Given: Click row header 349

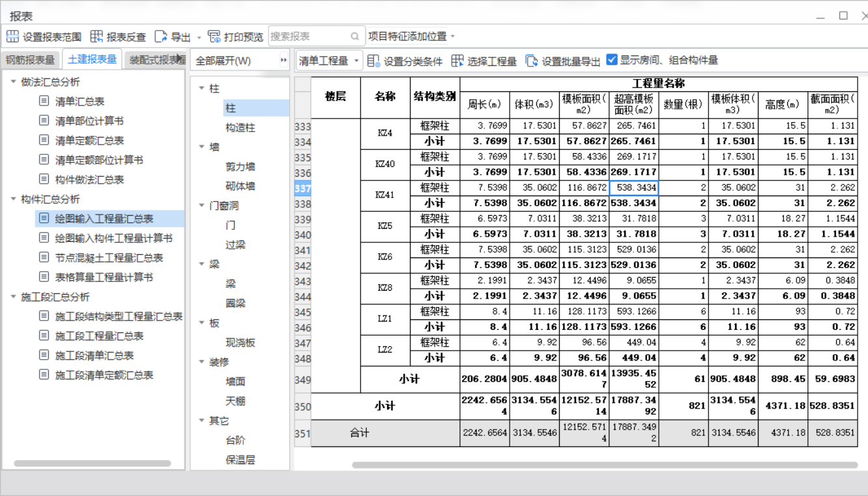Looking at the screenshot, I should (302, 379).
